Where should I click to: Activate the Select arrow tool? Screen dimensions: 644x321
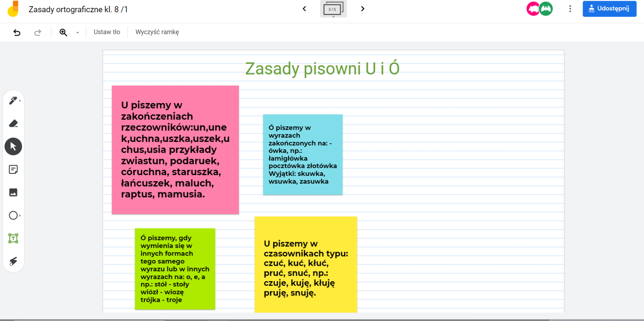click(13, 147)
